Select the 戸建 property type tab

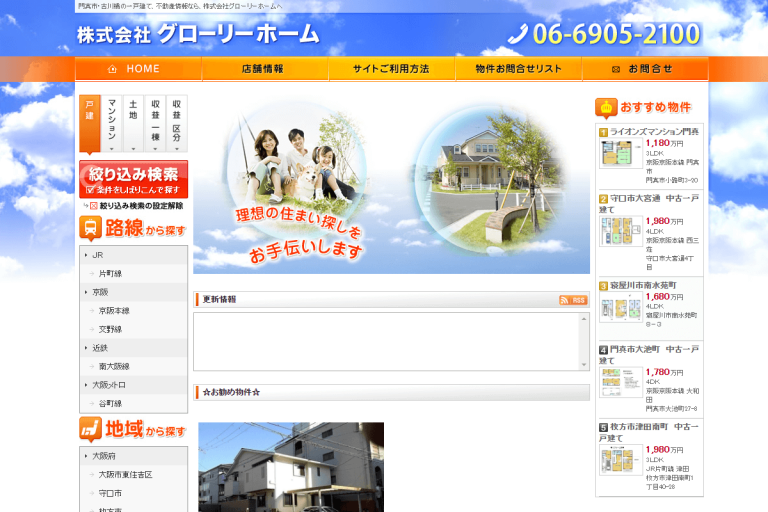point(90,123)
